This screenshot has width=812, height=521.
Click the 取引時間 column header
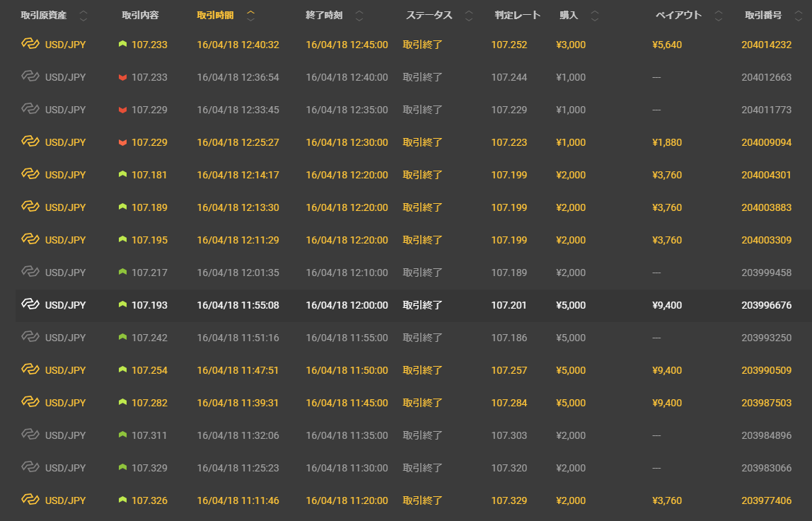[215, 16]
